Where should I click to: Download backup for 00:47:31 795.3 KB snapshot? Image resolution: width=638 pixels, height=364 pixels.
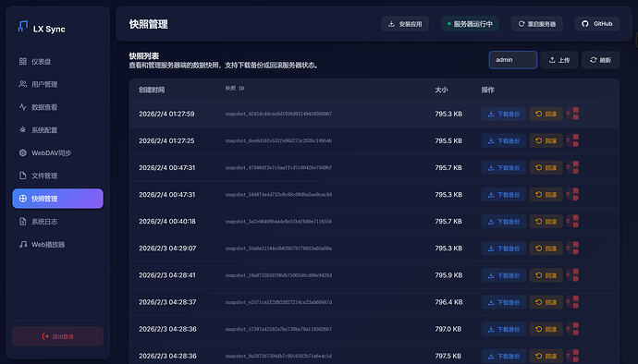(504, 195)
